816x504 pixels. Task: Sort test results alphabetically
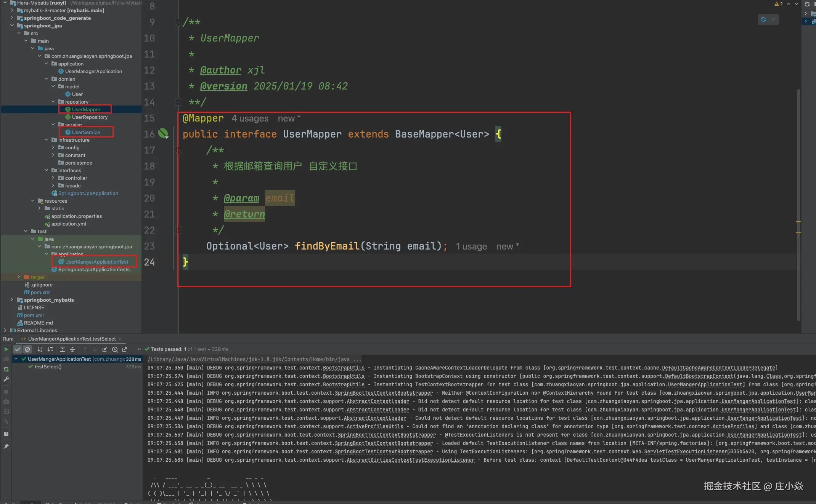(x=40, y=349)
